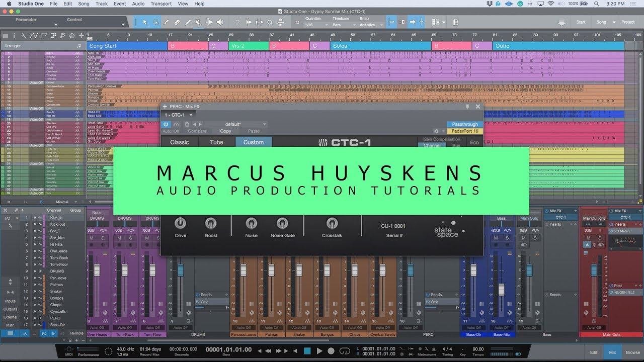Switch to the Classic tab in CTC-1
The image size is (644, 362).
point(179,142)
